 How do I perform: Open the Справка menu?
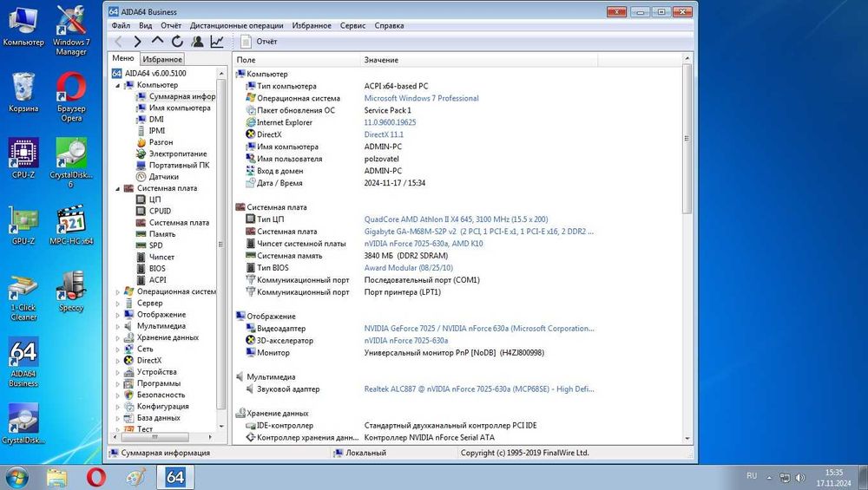(389, 25)
